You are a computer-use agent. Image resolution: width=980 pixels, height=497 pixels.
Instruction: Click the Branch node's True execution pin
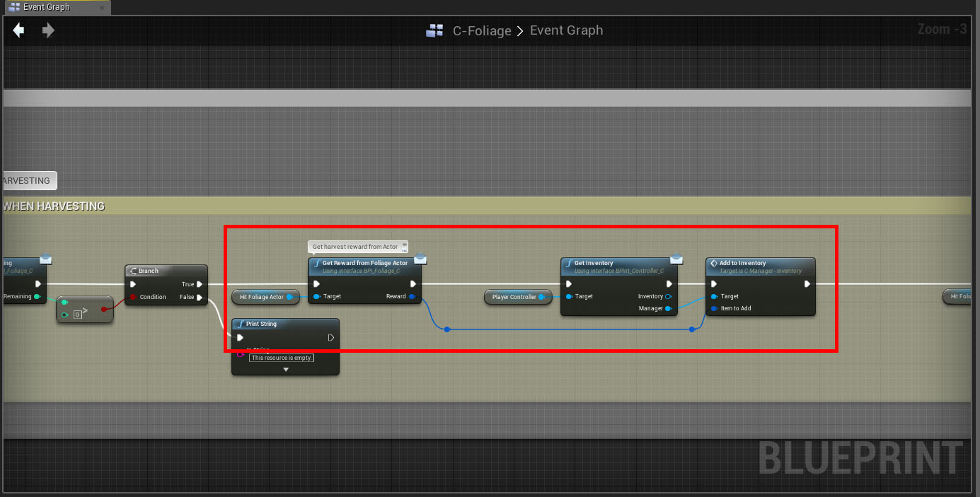tap(200, 284)
